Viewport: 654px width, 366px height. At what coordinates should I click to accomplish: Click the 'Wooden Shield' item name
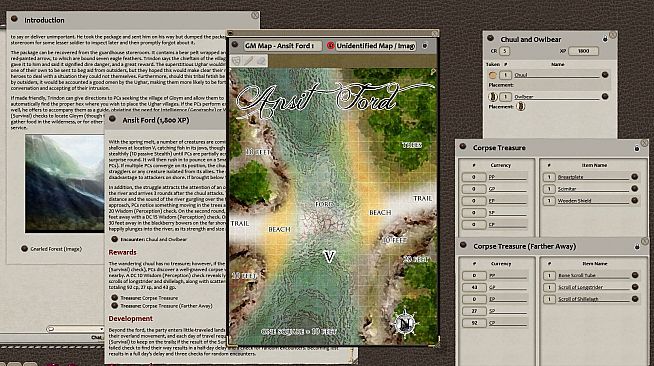coord(574,201)
